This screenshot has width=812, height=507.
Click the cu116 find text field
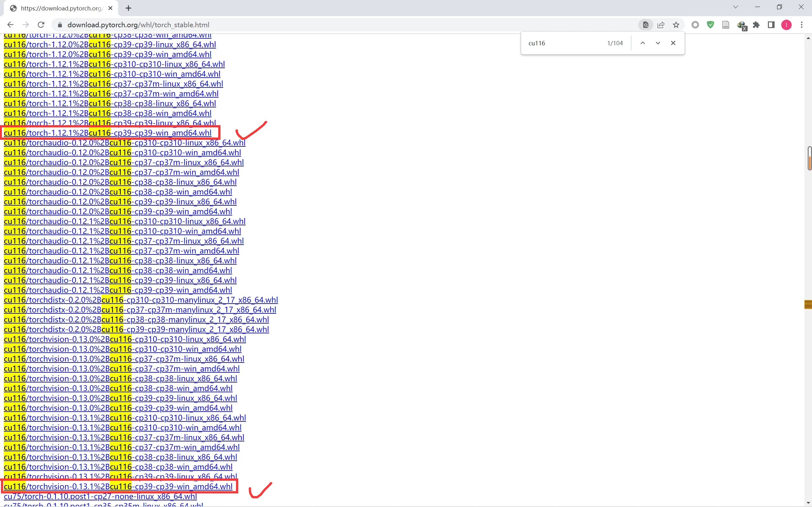tap(564, 43)
